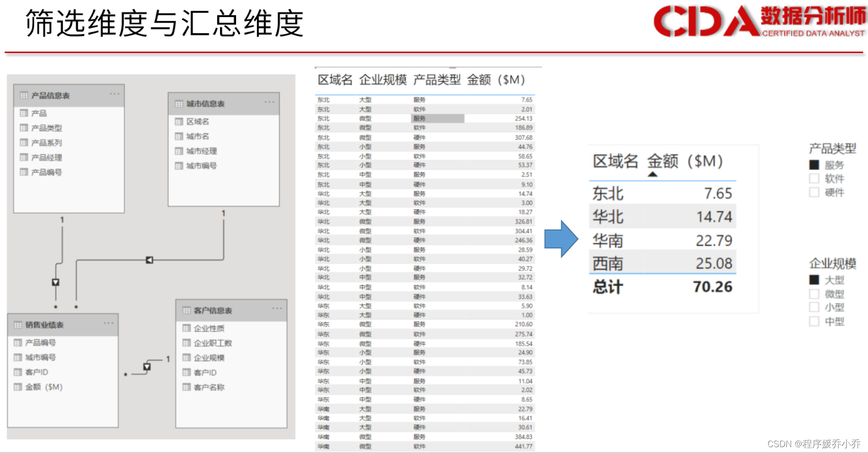This screenshot has height=453, width=868.
Task: Check the 微型 enterprise size slicer box
Action: tap(814, 294)
